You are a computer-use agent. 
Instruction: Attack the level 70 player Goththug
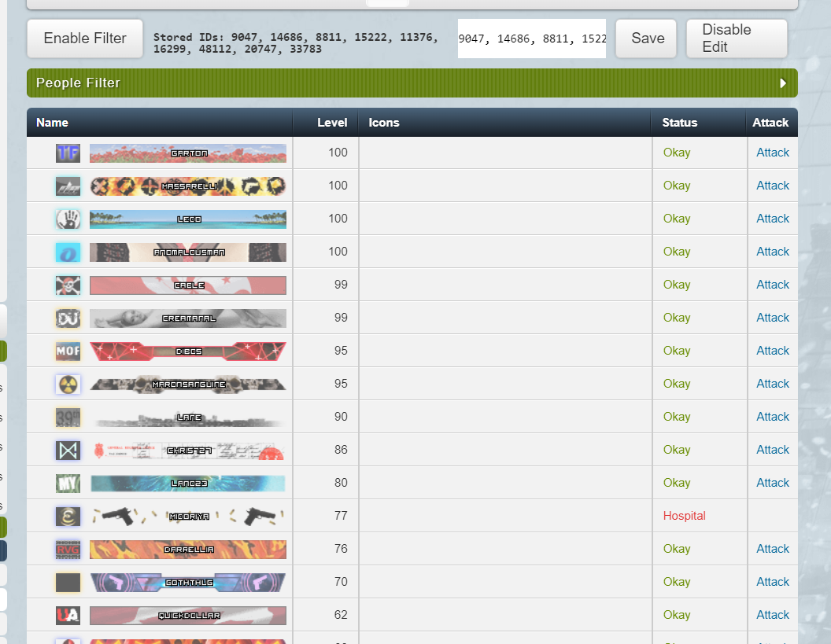[772, 582]
